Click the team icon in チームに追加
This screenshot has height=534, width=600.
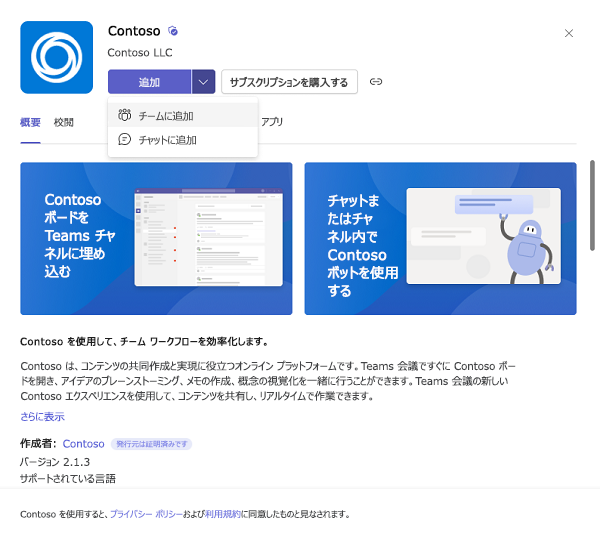[x=124, y=115]
